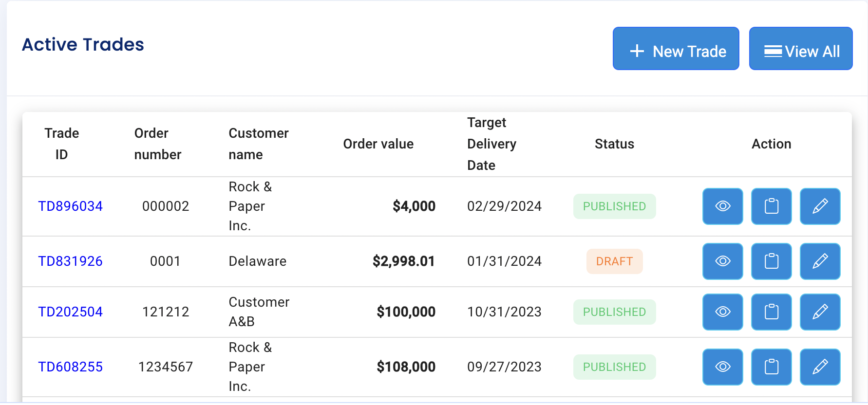Click the clipboard icon for trade TD608255
The width and height of the screenshot is (868, 405).
point(771,367)
